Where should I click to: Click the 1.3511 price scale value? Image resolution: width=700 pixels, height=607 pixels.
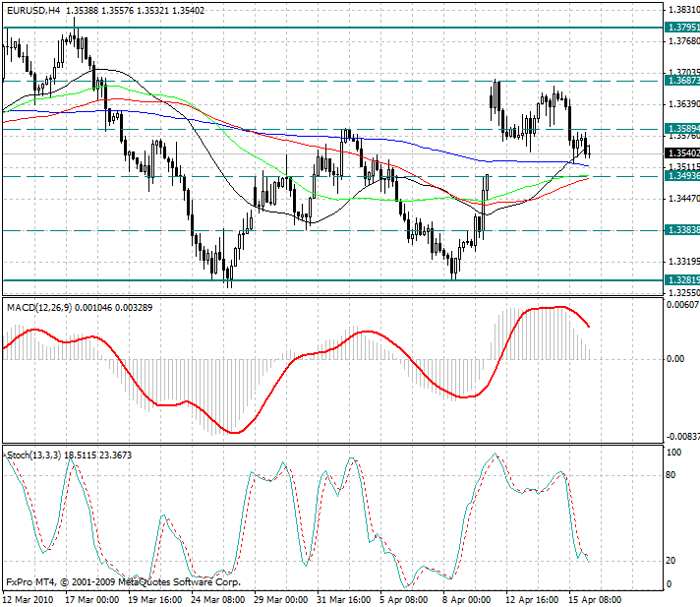[x=683, y=167]
